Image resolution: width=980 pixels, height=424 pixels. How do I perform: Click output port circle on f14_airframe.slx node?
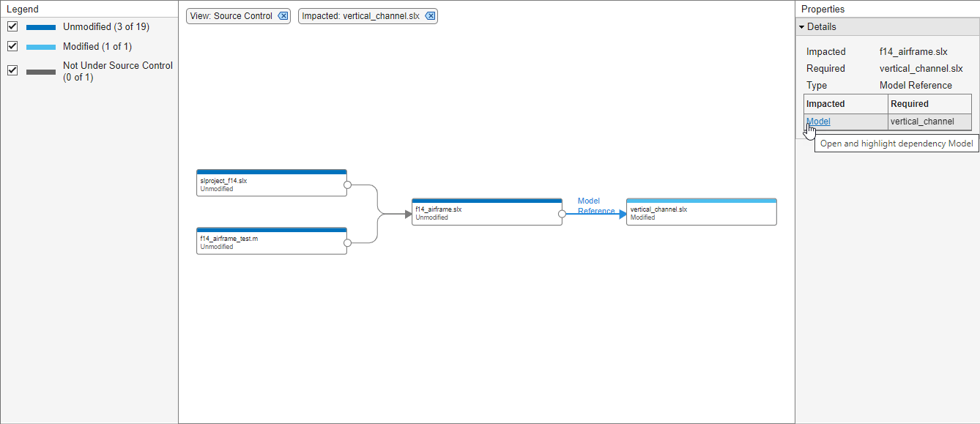click(562, 214)
